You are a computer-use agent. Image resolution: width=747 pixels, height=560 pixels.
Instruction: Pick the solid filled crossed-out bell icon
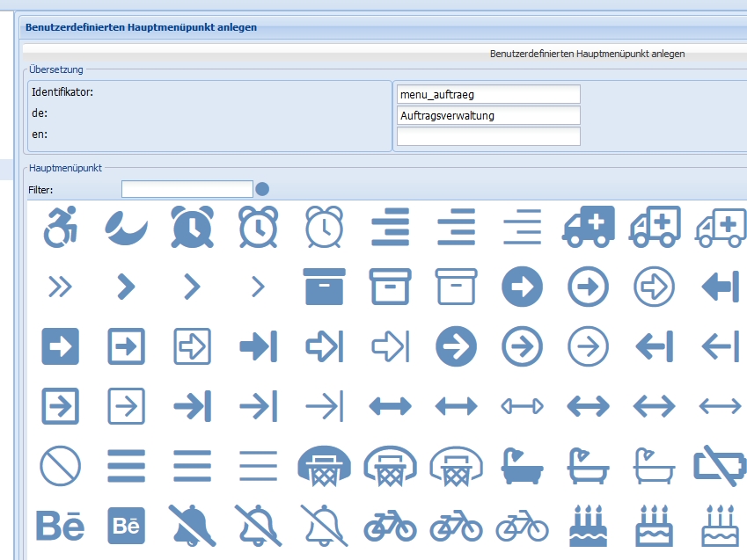[x=192, y=525]
